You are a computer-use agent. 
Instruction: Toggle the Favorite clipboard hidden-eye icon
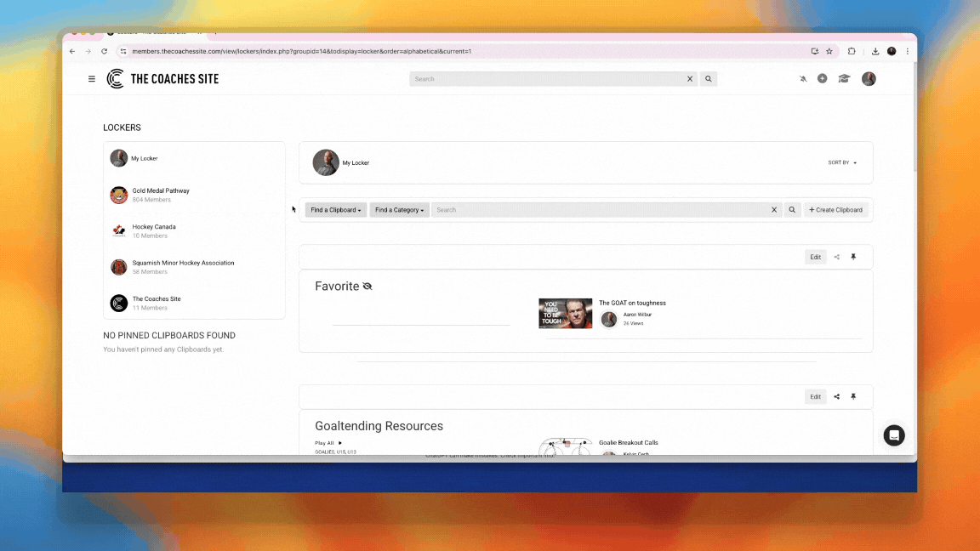coord(367,287)
